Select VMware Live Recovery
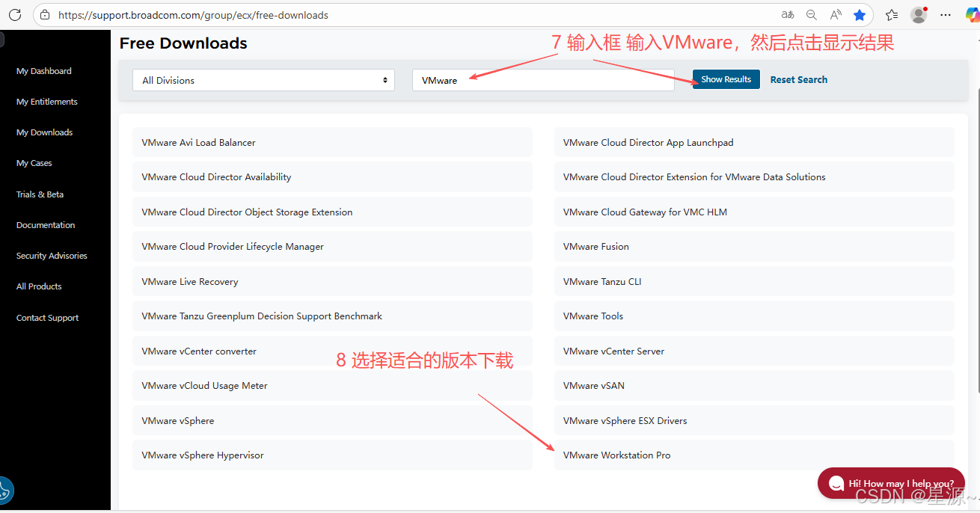The image size is (980, 513). click(x=332, y=281)
